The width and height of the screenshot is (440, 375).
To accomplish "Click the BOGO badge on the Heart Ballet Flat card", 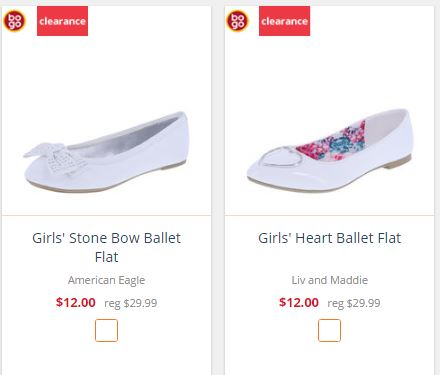I will coord(237,21).
